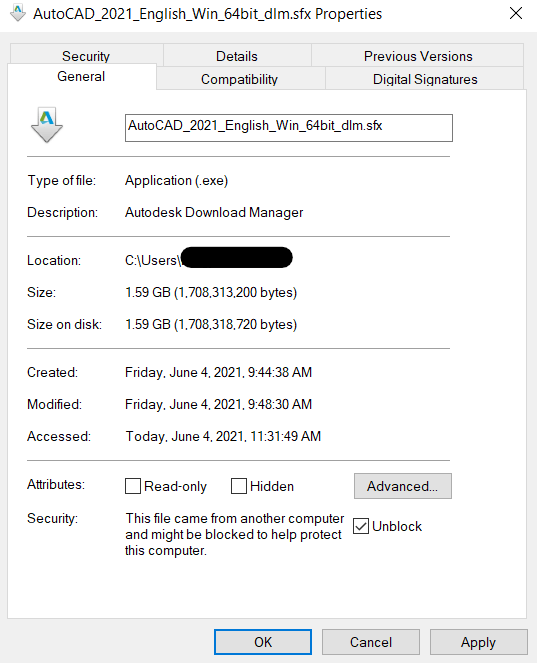View the Digital Signatures tab
This screenshot has height=663, width=537.
click(x=425, y=79)
